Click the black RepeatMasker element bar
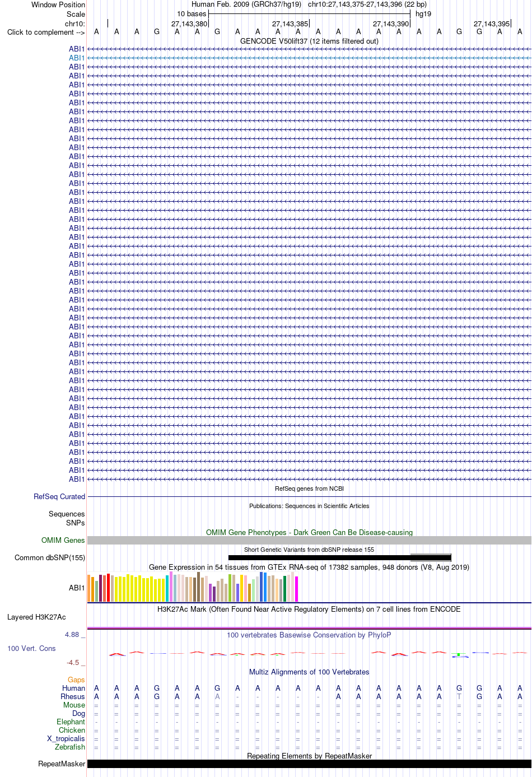Screen dimensions: 532x777 click(x=309, y=764)
